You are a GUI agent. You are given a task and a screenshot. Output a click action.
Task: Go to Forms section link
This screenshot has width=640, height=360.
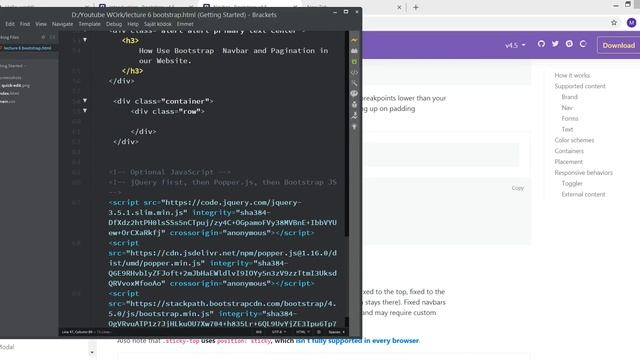pos(570,118)
